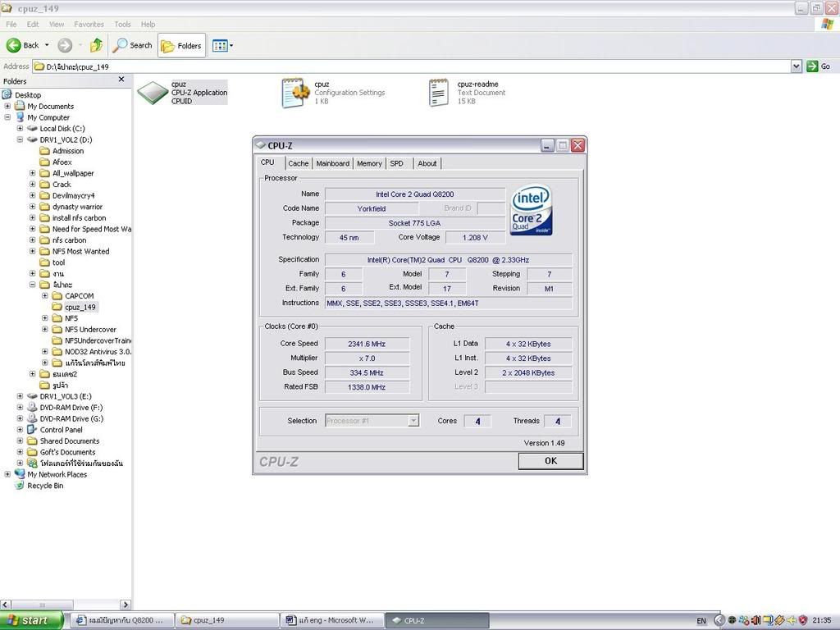The width and height of the screenshot is (840, 630).
Task: Click the Search toolbar button
Action: pos(133,45)
